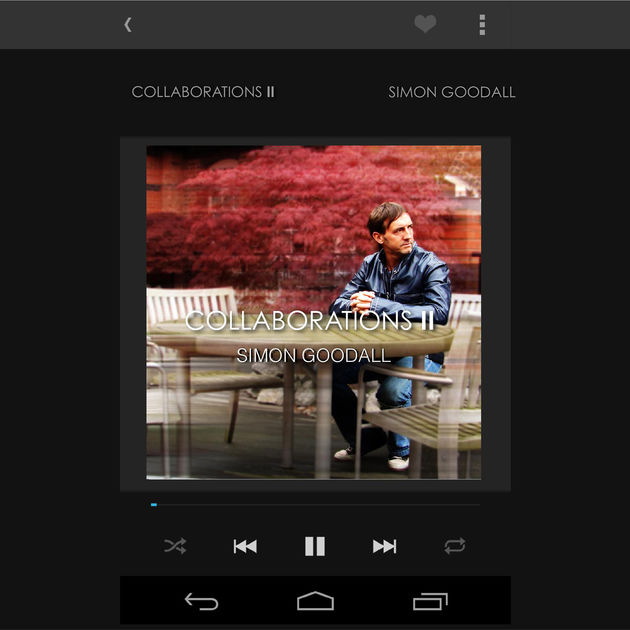Viewport: 630px width, 630px height.
Task: Go back using the top-left chevron
Action: pyautogui.click(x=128, y=25)
